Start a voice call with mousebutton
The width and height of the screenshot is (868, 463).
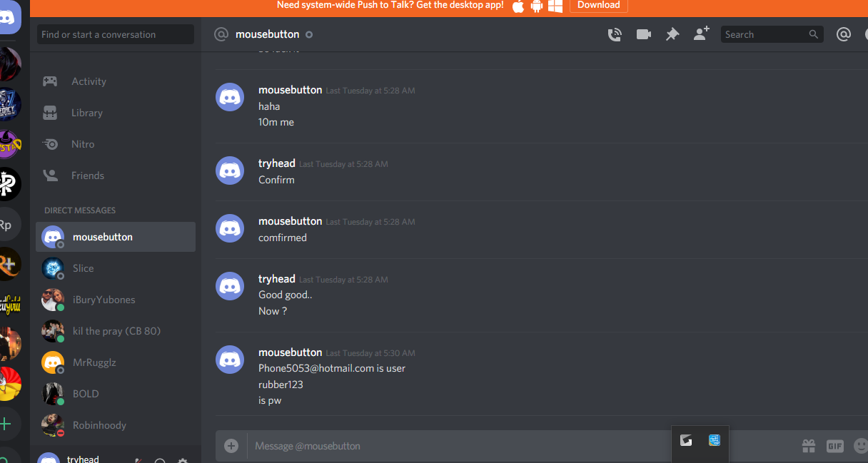tap(615, 34)
